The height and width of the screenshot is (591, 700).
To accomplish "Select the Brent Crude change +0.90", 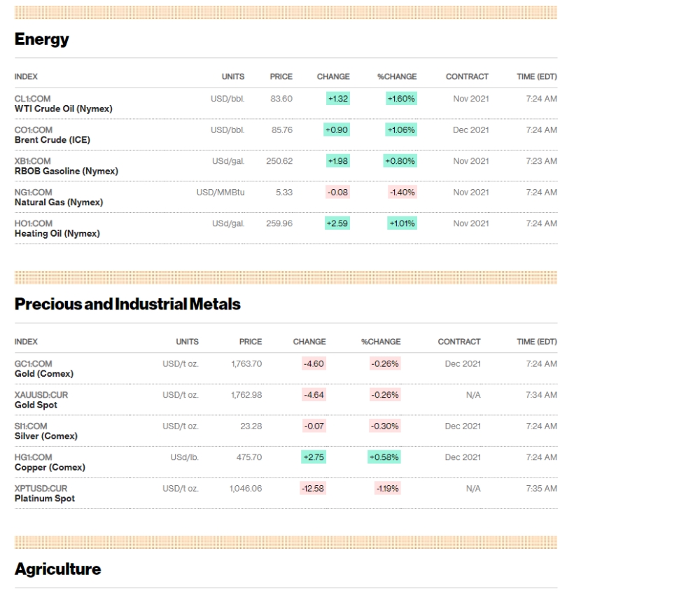I will tap(337, 130).
